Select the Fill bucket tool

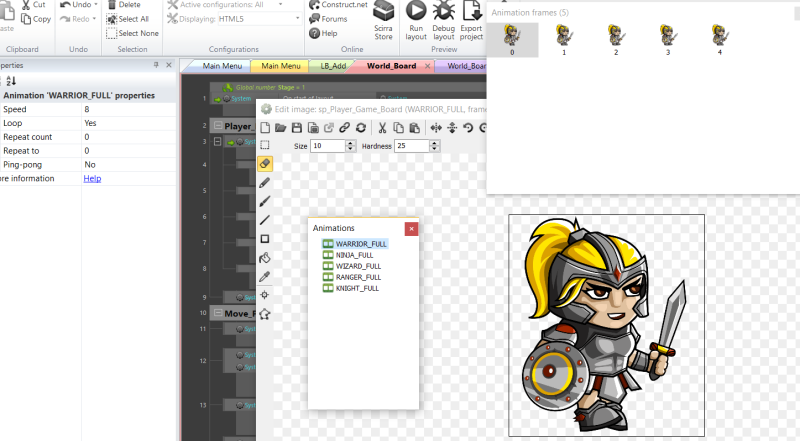(x=265, y=258)
